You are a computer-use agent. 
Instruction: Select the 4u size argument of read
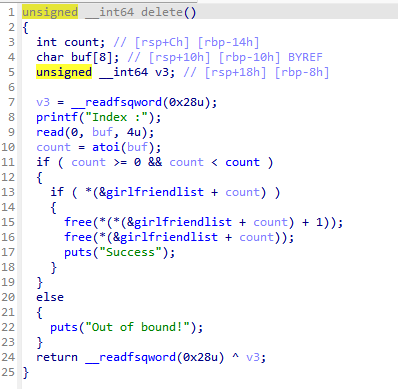pyautogui.click(x=134, y=132)
